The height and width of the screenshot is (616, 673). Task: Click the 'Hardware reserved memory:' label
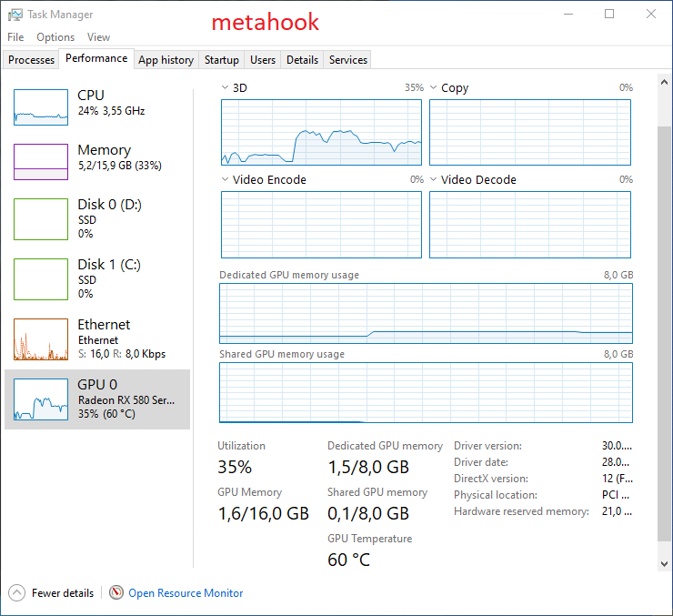pos(521,511)
